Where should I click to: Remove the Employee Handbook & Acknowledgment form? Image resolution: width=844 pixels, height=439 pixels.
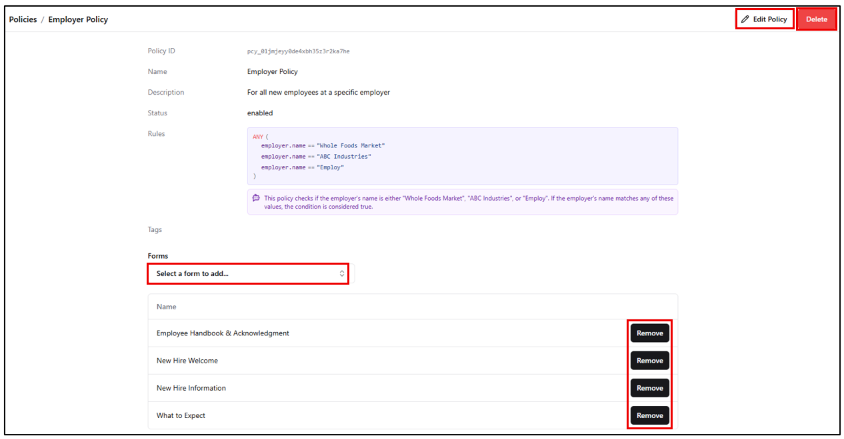[x=649, y=333]
